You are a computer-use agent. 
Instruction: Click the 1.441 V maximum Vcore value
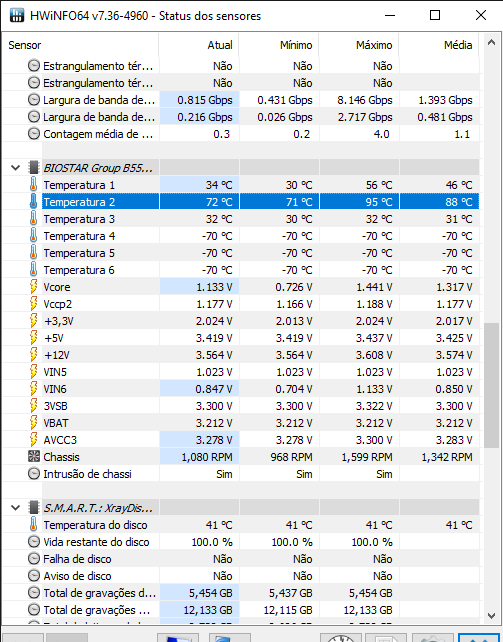click(x=374, y=287)
